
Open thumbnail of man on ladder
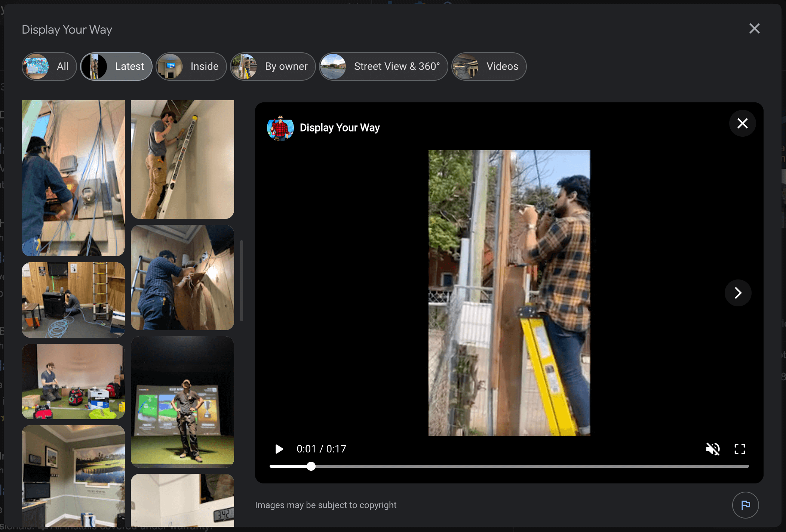coord(182,159)
